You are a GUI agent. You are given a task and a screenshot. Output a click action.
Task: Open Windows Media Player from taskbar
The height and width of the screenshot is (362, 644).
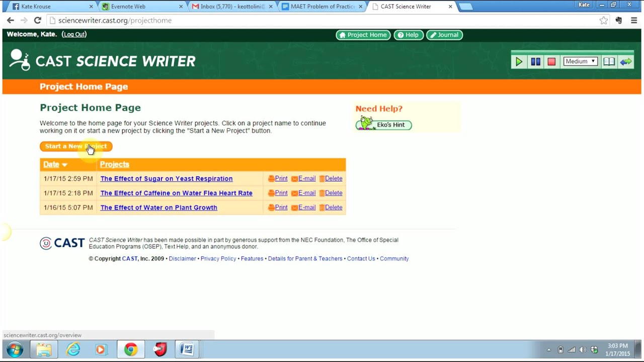coord(101,349)
